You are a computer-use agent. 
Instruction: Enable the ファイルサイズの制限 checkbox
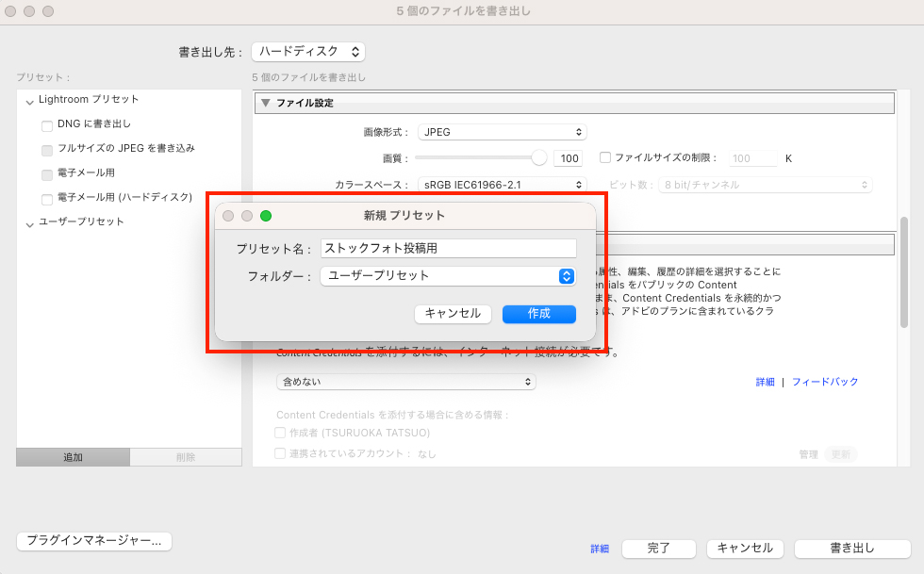tap(604, 157)
